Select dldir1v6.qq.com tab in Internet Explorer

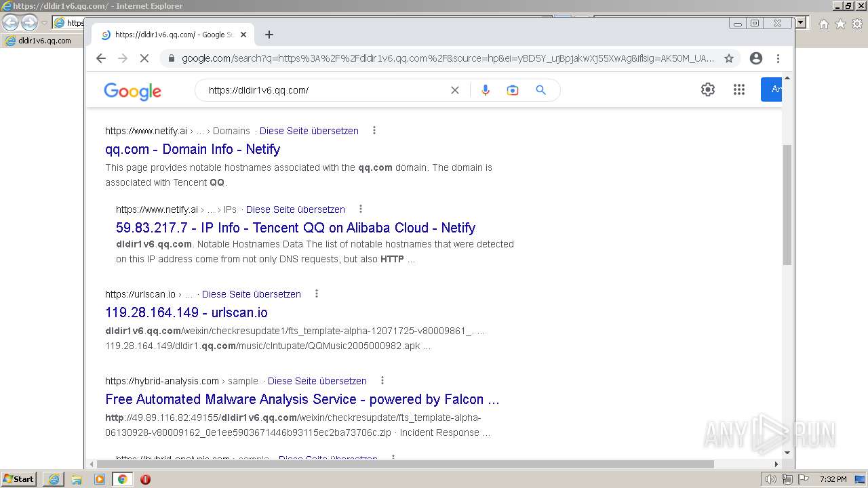(x=41, y=41)
